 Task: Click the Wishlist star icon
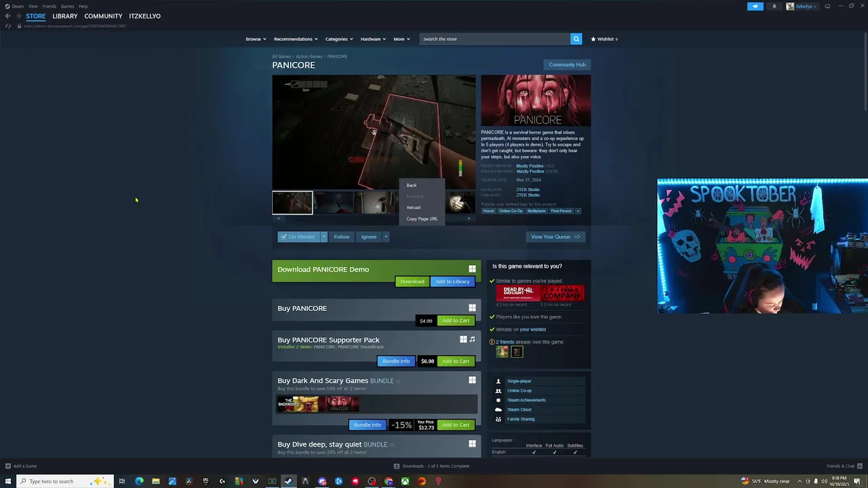[593, 39]
